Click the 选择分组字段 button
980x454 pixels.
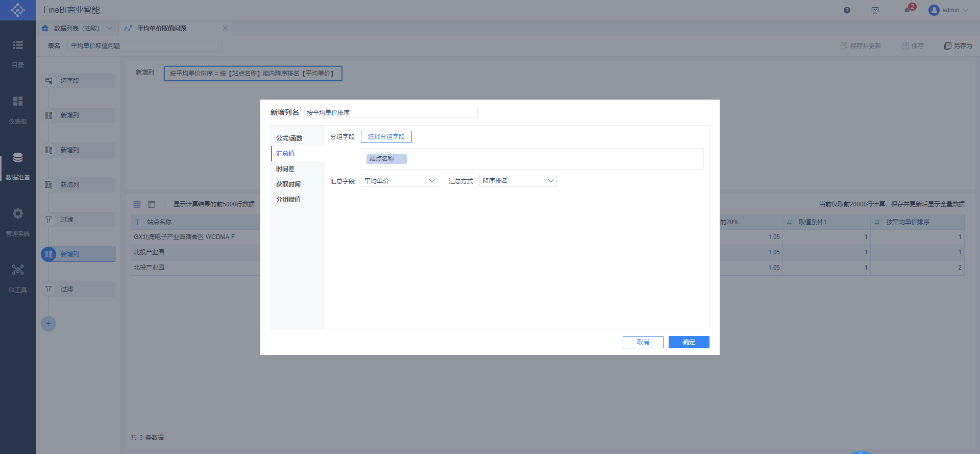(386, 137)
